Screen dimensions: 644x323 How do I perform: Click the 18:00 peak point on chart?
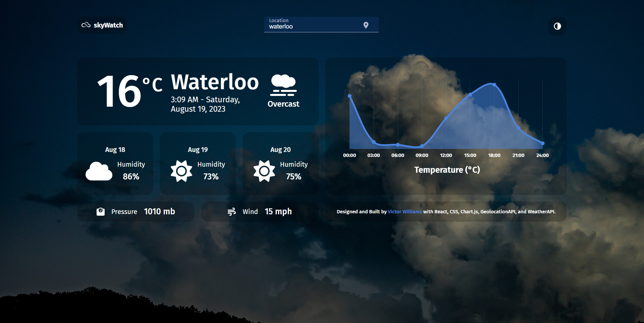tap(494, 85)
